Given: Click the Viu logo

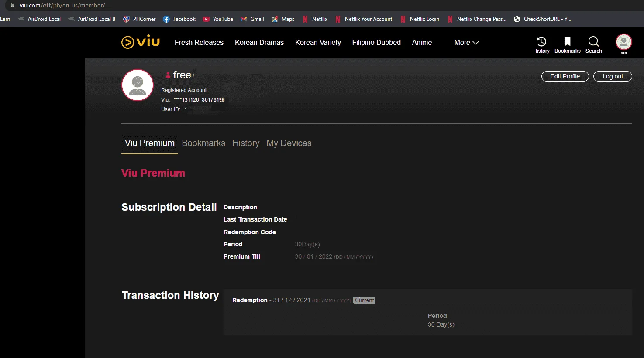Looking at the screenshot, I should (141, 42).
